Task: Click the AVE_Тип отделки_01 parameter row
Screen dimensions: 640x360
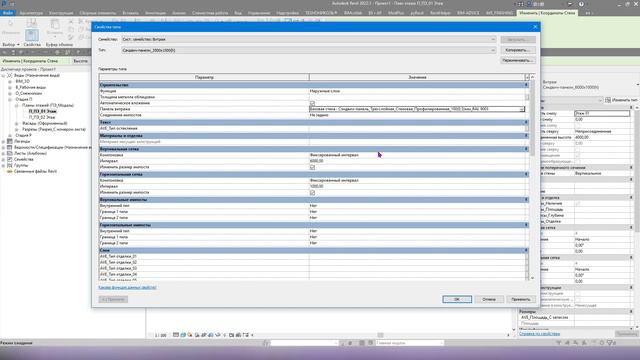Action: click(x=313, y=256)
